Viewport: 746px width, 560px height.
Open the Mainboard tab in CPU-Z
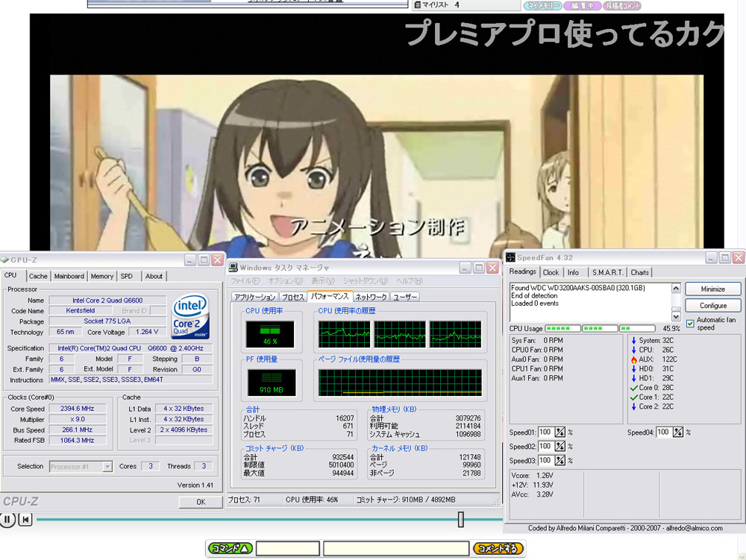(x=69, y=276)
